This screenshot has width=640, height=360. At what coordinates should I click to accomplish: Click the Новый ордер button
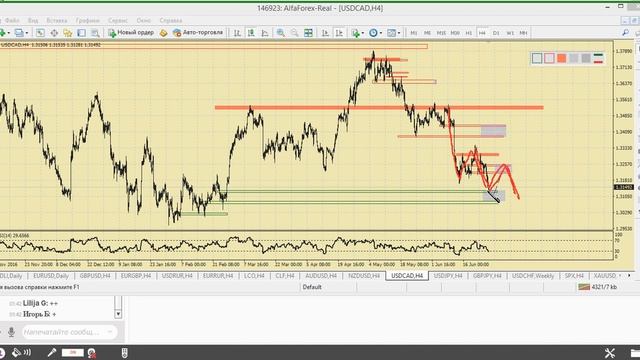131,33
